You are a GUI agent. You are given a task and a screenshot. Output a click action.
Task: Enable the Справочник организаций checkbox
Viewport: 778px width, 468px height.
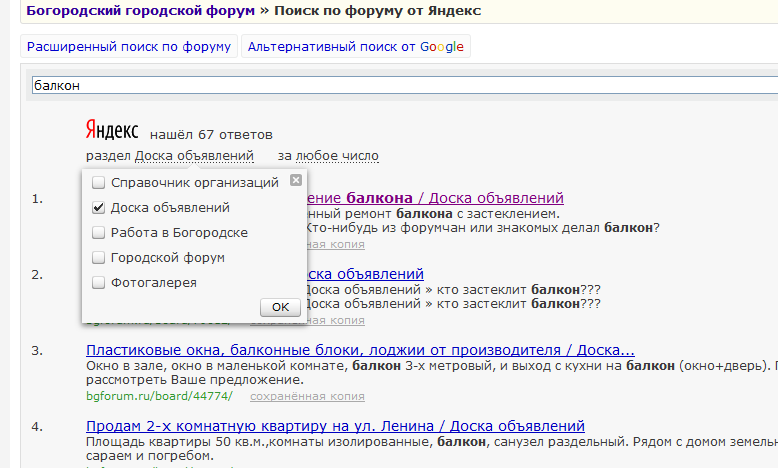click(99, 183)
